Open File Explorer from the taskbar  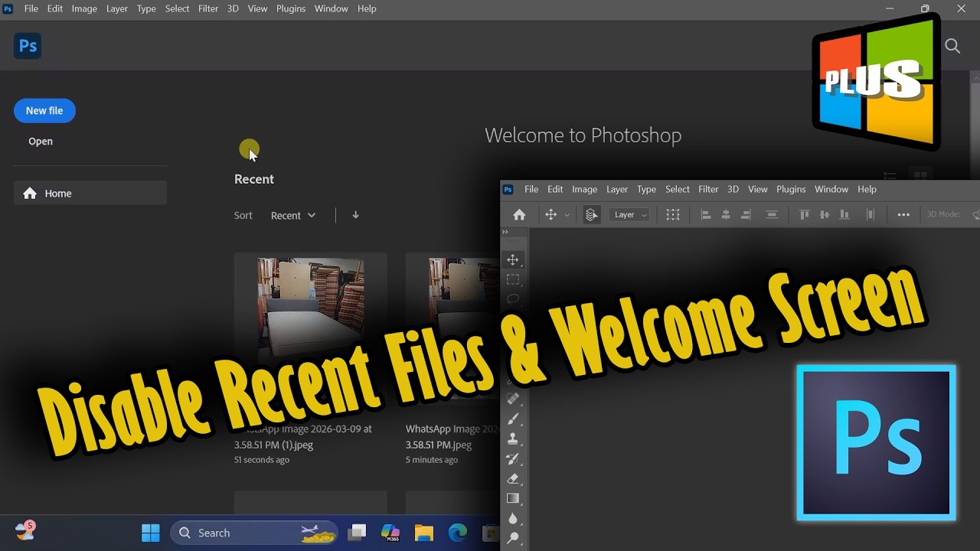[x=424, y=533]
